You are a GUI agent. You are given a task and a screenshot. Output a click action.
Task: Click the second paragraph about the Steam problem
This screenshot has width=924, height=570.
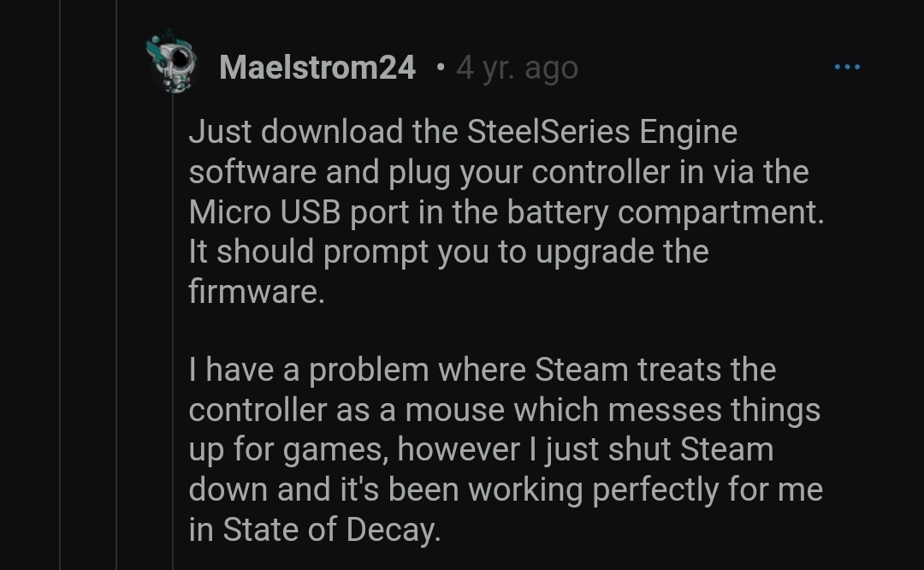505,449
